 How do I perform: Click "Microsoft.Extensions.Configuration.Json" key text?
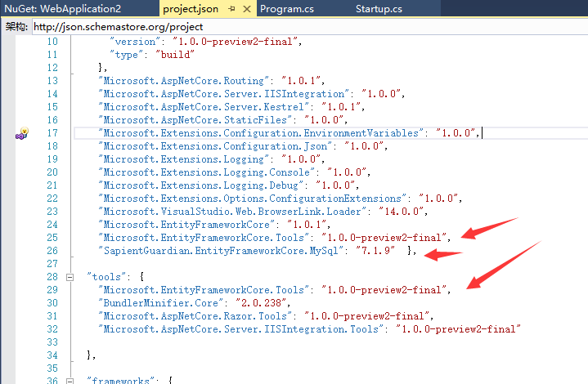pyautogui.click(x=215, y=146)
